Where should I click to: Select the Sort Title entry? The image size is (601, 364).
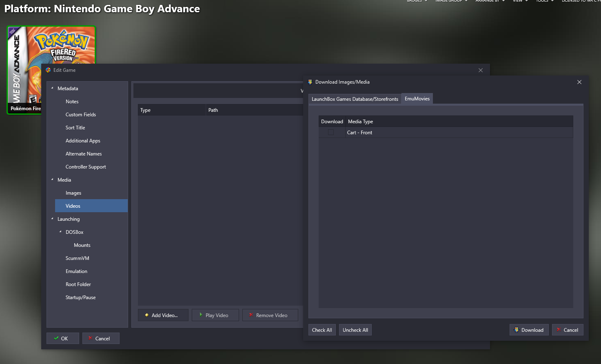pos(75,128)
